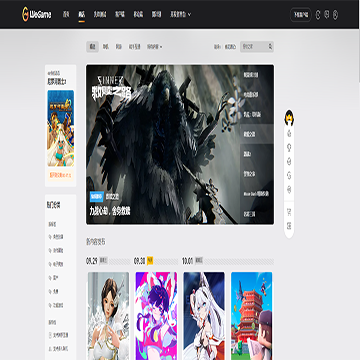Open the header tab underlined in orange

(82, 14)
